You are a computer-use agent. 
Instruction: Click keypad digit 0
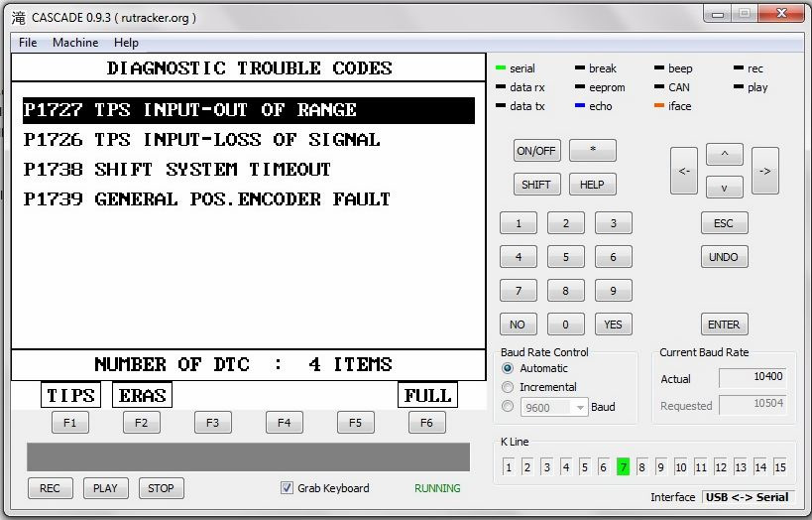point(566,325)
